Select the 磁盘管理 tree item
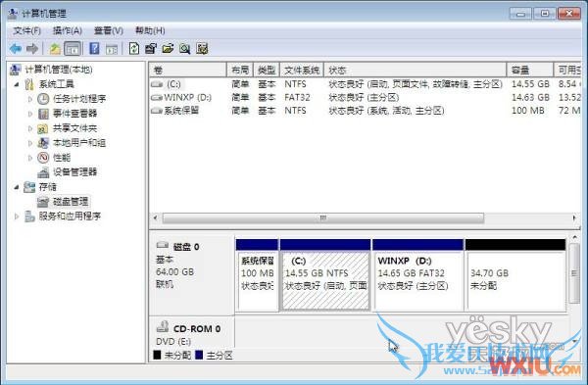This screenshot has width=588, height=385. click(x=71, y=202)
